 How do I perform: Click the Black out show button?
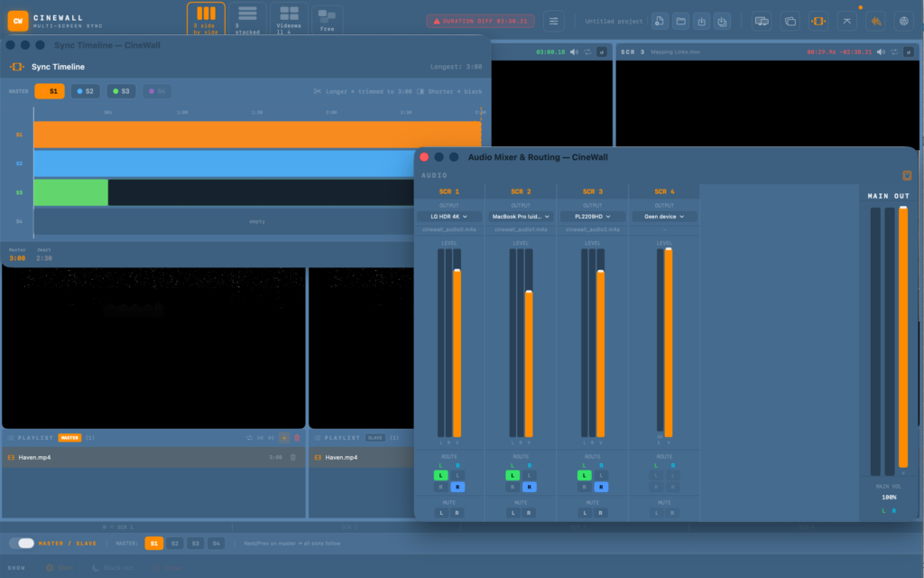113,568
